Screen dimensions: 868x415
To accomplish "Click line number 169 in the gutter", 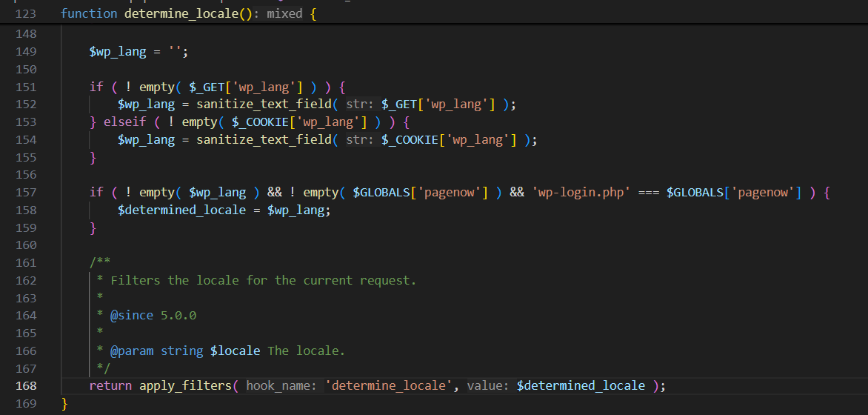I will tap(26, 403).
